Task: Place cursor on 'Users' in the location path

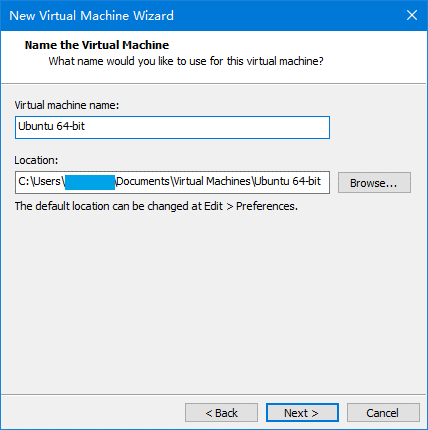Action: pyautogui.click(x=47, y=181)
